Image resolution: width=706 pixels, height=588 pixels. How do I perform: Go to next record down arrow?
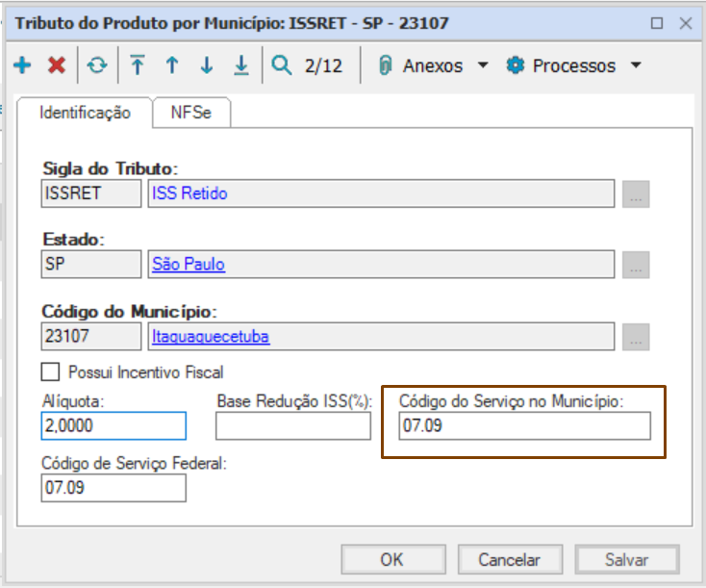tap(206, 66)
